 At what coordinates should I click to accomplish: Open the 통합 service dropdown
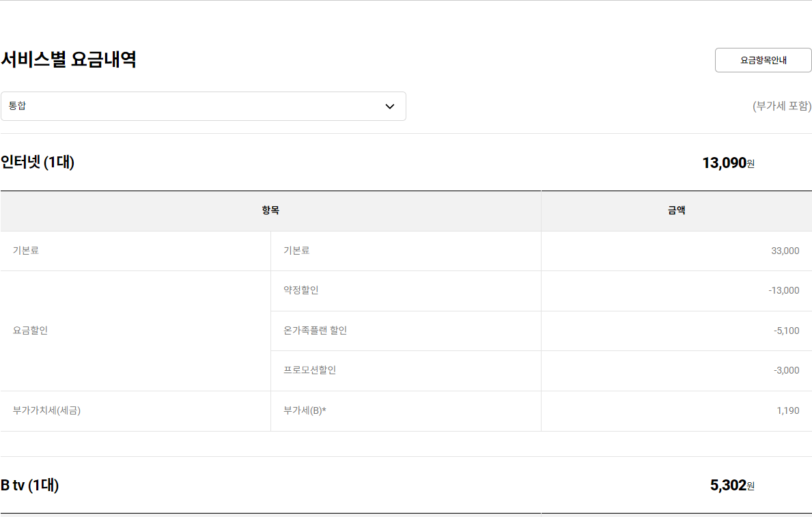203,107
